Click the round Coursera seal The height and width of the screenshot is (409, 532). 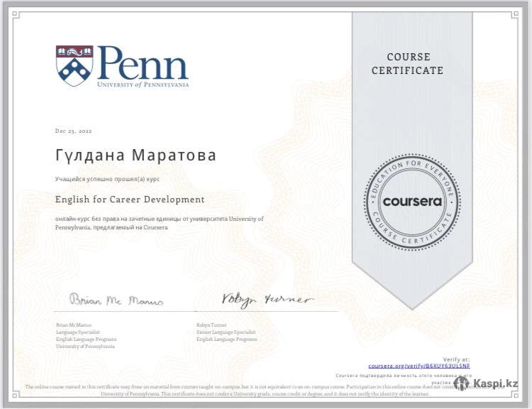click(x=412, y=201)
